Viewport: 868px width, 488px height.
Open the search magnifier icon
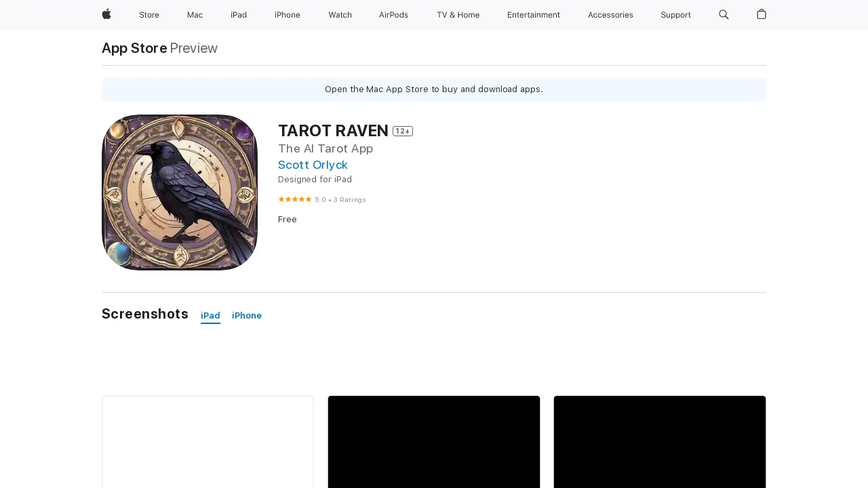(x=724, y=14)
